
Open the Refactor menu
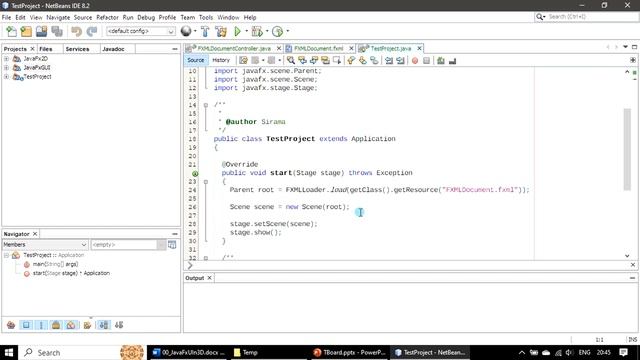pos(107,18)
